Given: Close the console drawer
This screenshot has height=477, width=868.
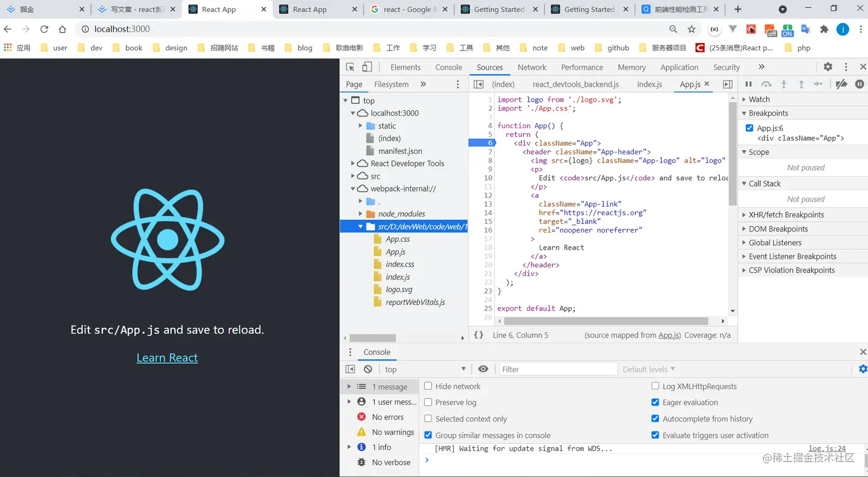Looking at the screenshot, I should [862, 352].
